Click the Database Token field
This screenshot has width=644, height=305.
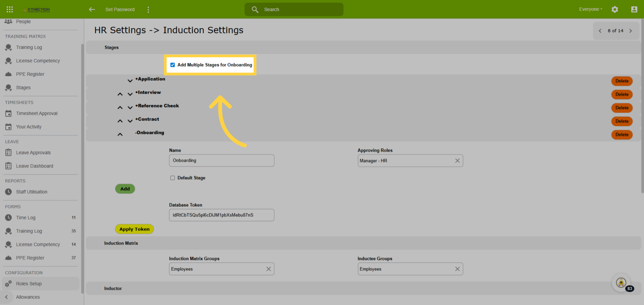222,215
